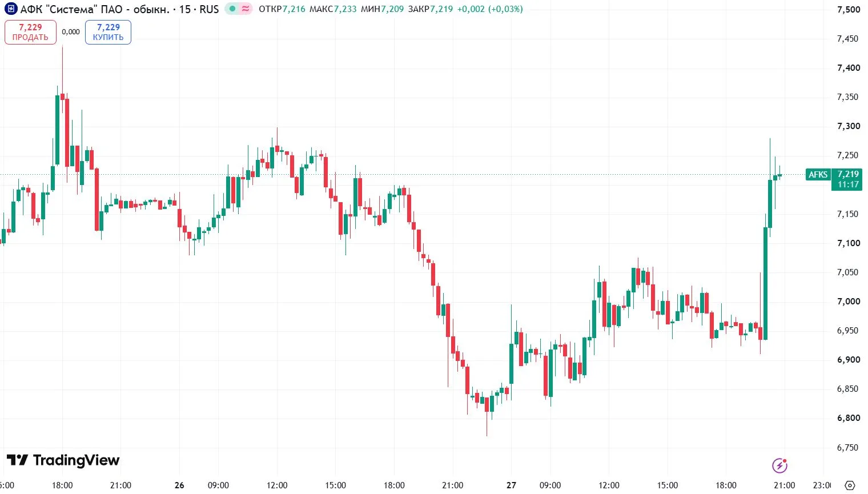Screen dimensions: 868x494
Task: Click the RUS exchange label in title
Action: 209,9
